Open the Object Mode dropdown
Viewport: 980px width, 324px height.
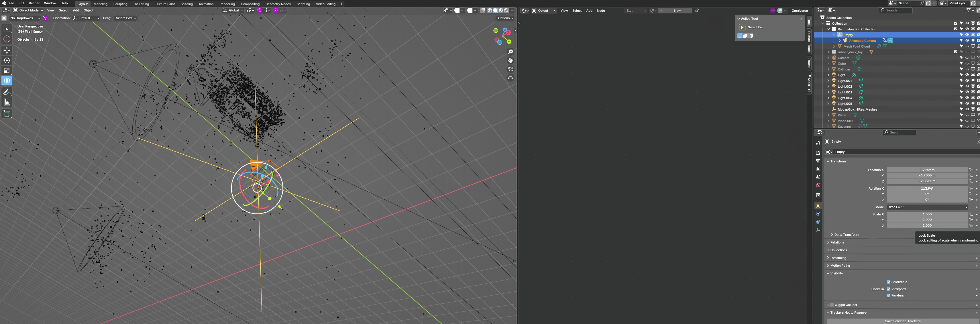tap(29, 11)
